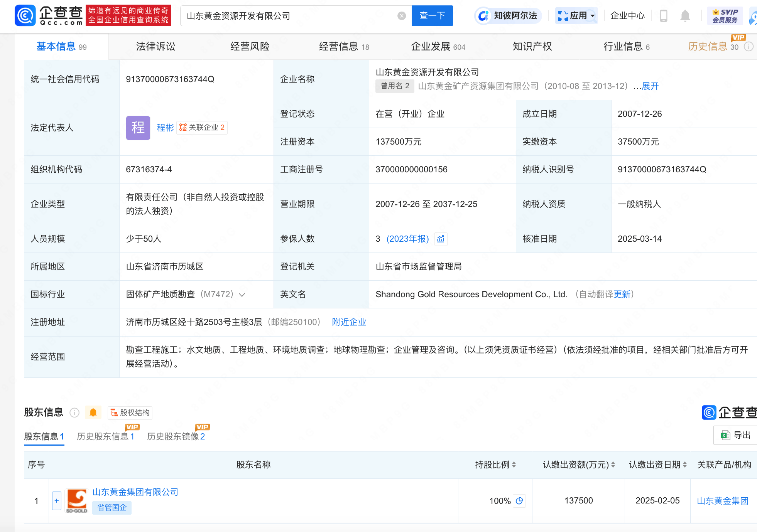Select organization code 67316374-4
757x532 pixels.
coord(149,170)
